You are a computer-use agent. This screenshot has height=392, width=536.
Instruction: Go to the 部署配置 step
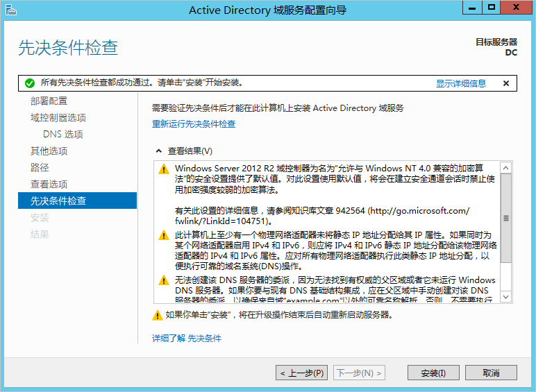49,101
